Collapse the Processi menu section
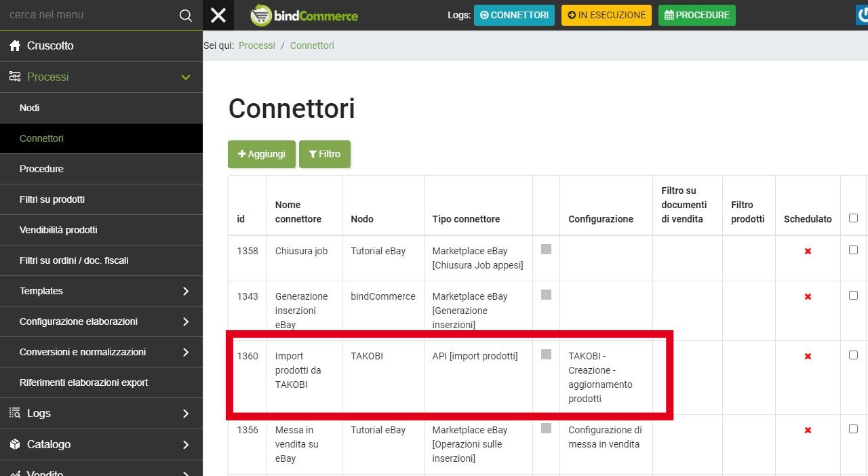Image resolution: width=868 pixels, height=476 pixels. 185,77
